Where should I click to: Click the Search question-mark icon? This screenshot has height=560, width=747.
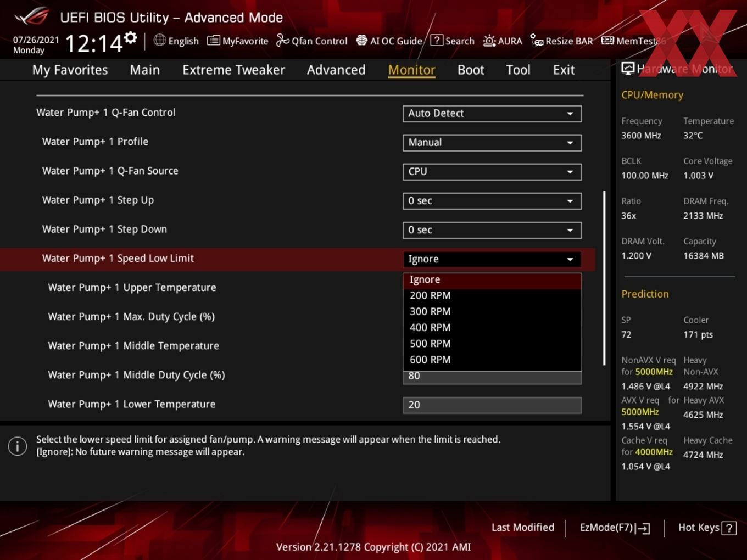coord(437,40)
